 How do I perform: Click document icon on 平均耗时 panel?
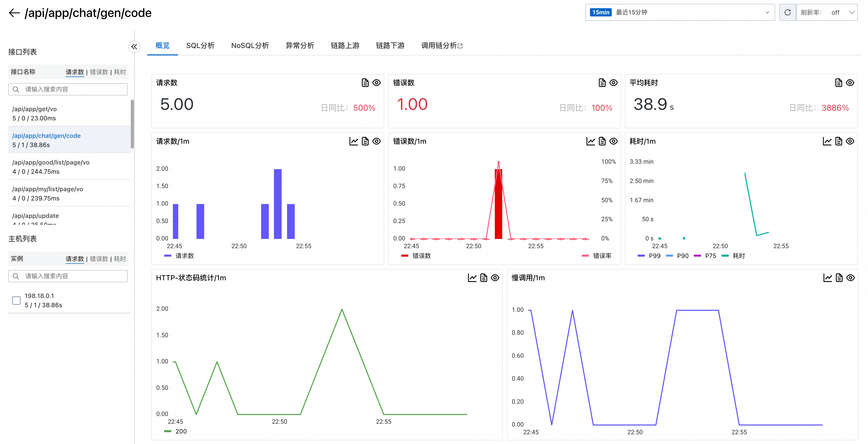(838, 83)
